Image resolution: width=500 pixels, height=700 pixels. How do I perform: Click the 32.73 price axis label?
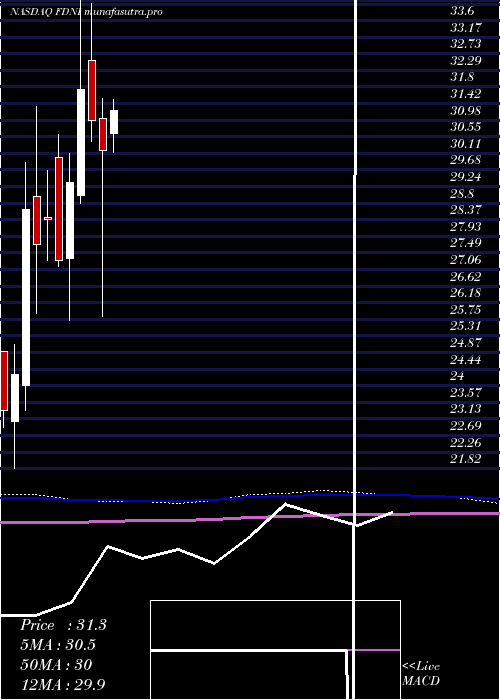point(466,44)
